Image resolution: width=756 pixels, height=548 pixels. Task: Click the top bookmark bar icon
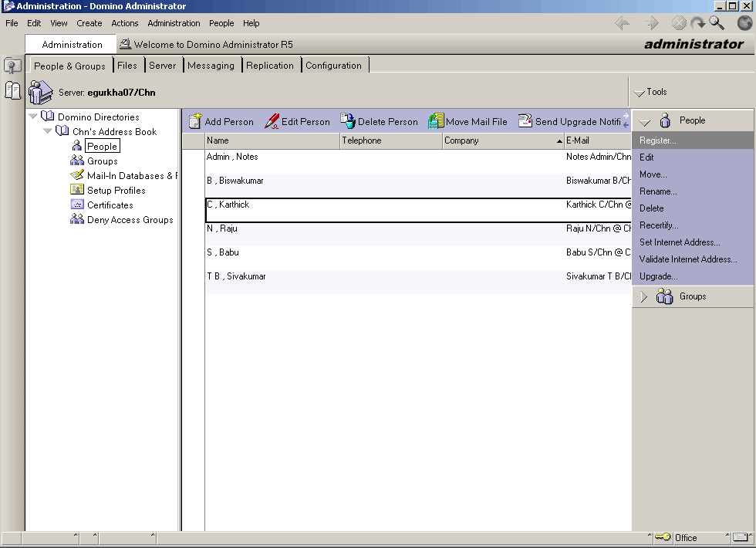12,66
